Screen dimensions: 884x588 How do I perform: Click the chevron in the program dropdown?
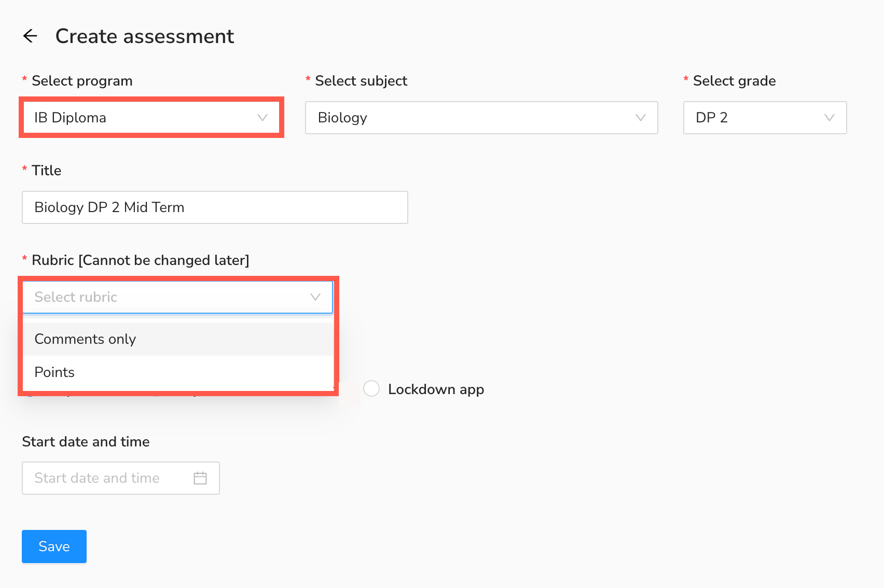click(x=263, y=118)
